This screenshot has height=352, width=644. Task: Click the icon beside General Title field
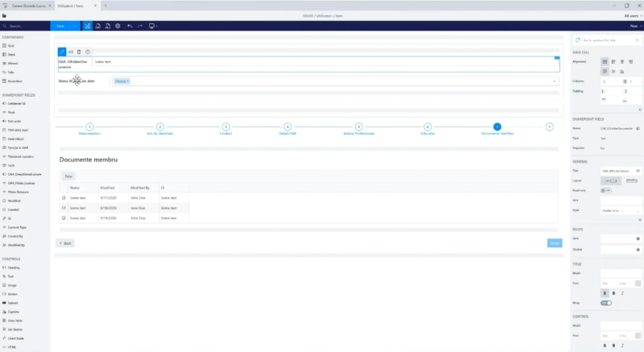pyautogui.click(x=638, y=171)
